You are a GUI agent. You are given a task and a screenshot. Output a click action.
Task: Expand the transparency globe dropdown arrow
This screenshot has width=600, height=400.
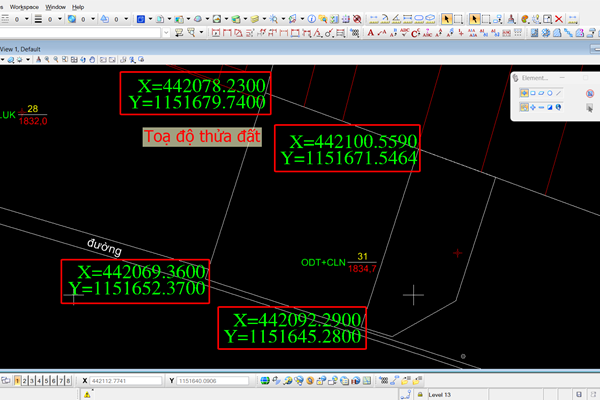point(93,19)
